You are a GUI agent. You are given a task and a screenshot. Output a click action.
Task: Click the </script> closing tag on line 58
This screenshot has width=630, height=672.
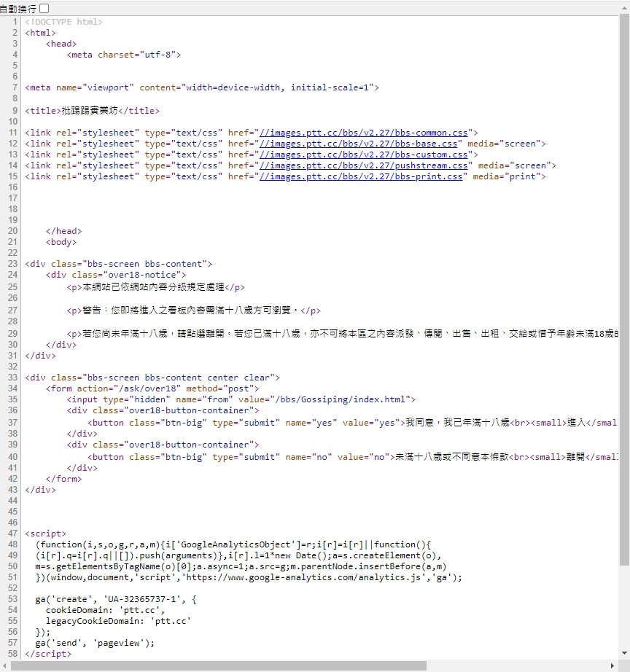pos(48,654)
